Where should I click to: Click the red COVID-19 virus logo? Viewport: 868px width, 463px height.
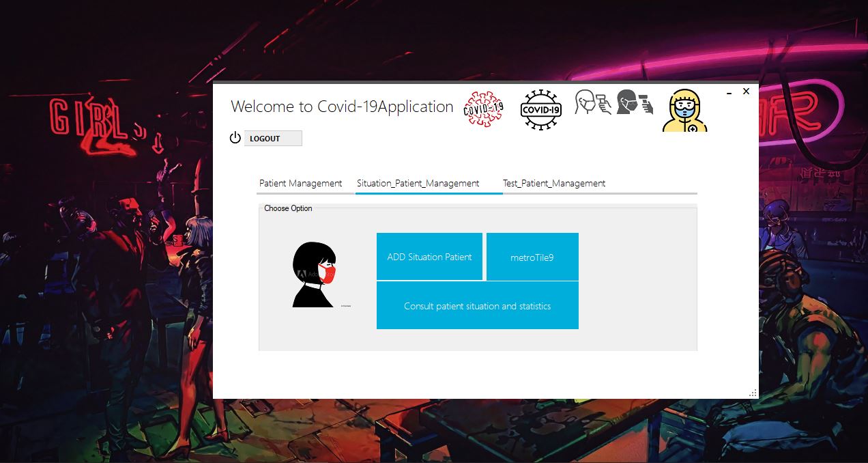(x=484, y=110)
